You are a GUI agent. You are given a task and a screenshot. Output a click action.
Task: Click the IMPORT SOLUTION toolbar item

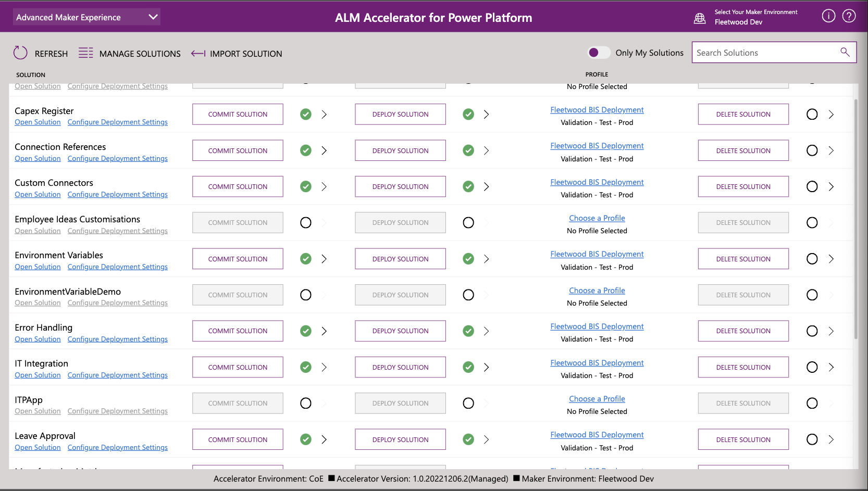(245, 53)
